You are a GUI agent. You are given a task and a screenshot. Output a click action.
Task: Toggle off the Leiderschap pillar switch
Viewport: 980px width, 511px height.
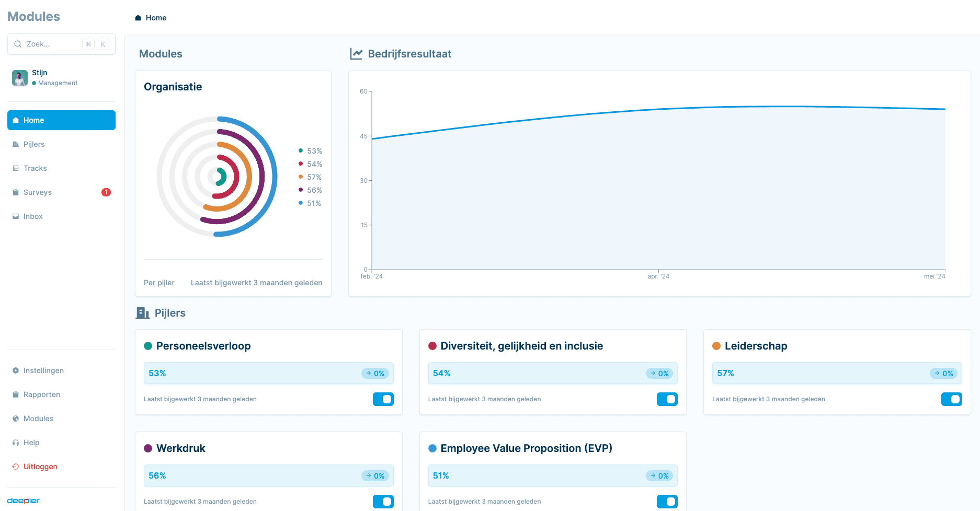[x=951, y=399]
